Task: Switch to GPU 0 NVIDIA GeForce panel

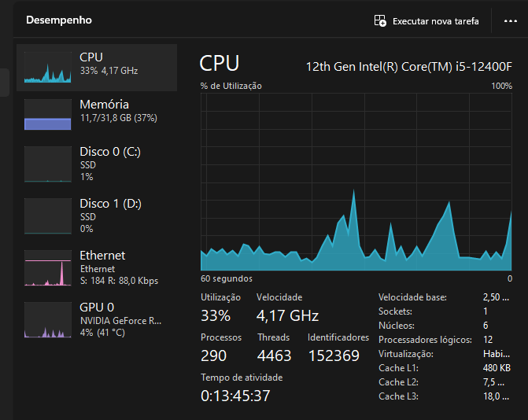Action: 97,319
